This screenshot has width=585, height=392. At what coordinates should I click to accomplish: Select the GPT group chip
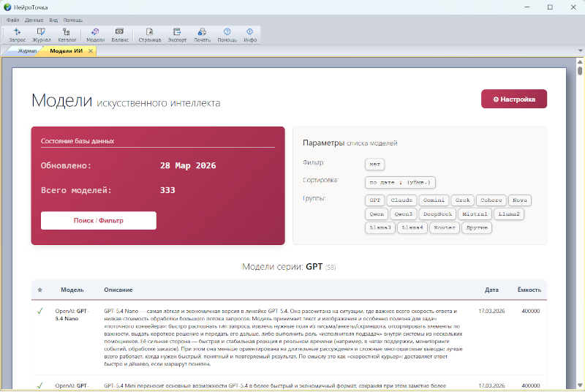click(x=374, y=200)
